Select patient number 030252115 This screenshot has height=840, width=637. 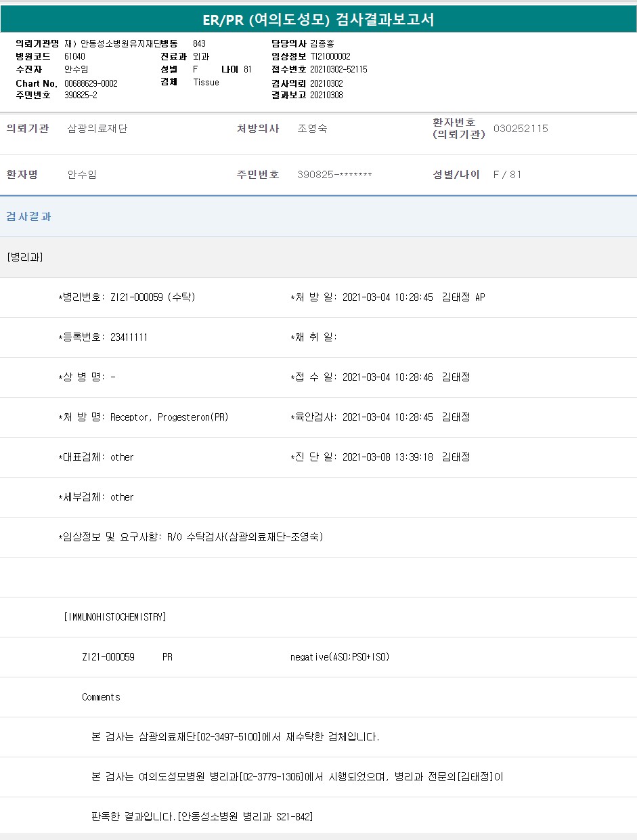[x=521, y=129]
